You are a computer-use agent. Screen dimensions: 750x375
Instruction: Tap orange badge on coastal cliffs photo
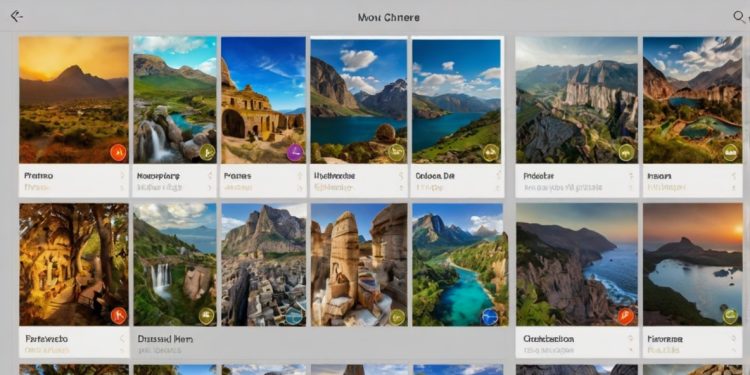click(x=626, y=316)
